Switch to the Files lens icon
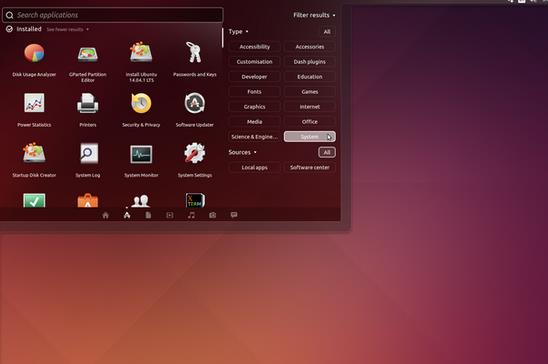 point(148,215)
